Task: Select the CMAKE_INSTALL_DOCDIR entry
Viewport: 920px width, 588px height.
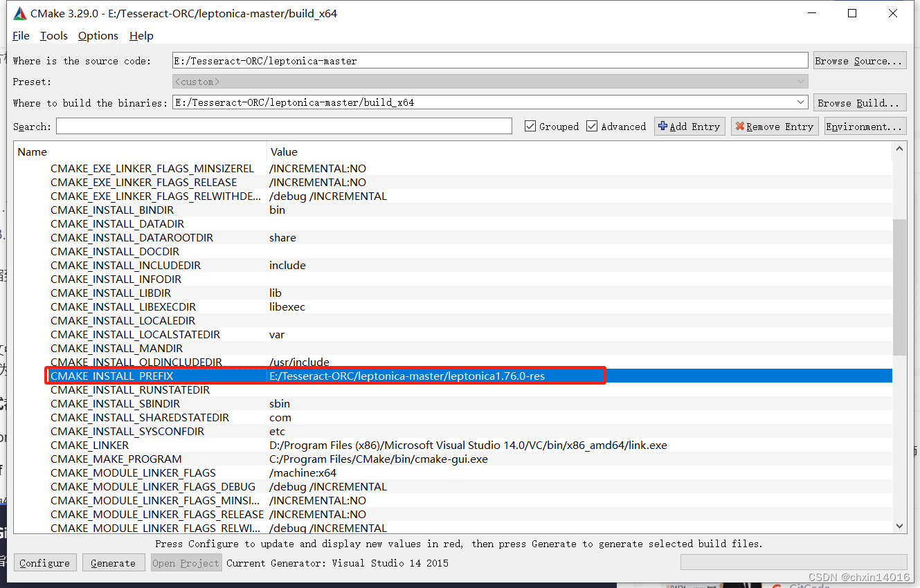Action: coord(115,251)
